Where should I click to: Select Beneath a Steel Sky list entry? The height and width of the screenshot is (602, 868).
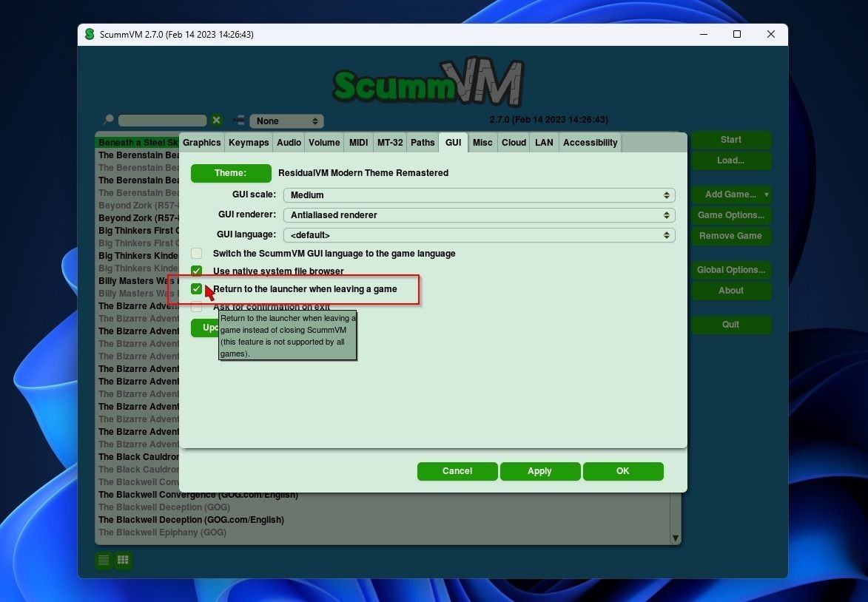coord(138,143)
